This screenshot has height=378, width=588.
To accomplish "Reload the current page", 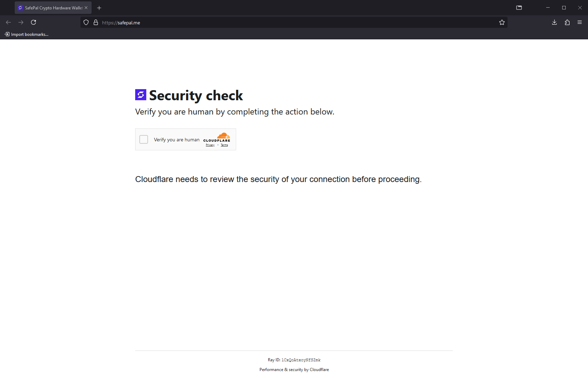I will (x=33, y=22).
